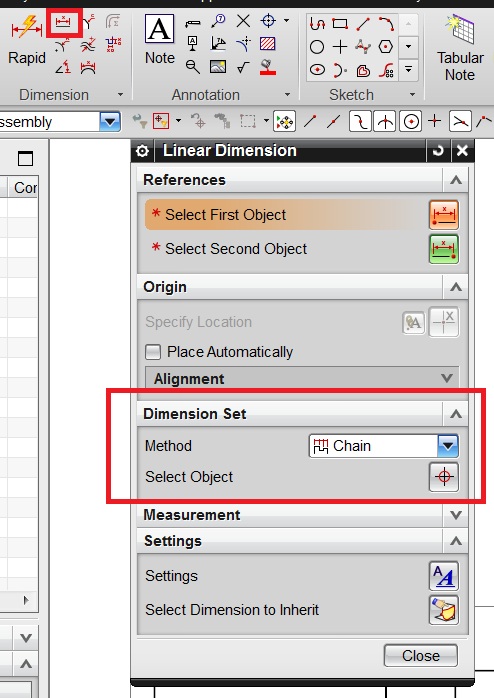Enable the Place Automatically checkbox
The height and width of the screenshot is (698, 494).
(x=153, y=352)
